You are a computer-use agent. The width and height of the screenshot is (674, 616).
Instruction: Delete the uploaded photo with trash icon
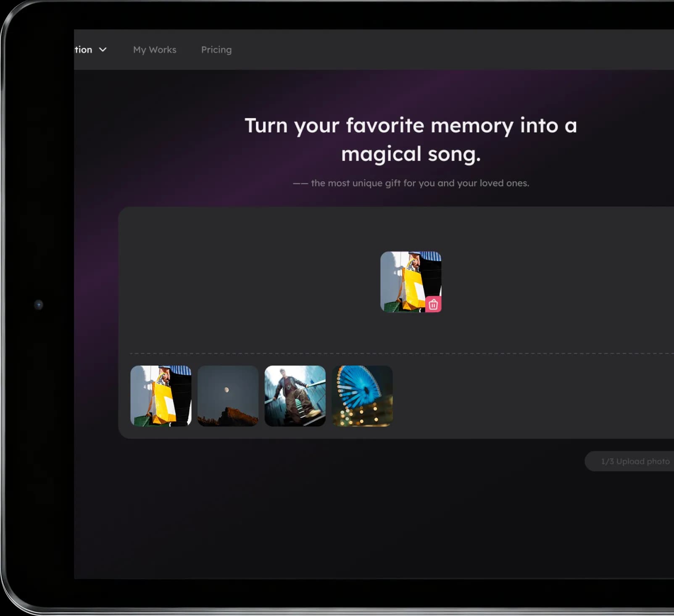pos(433,304)
